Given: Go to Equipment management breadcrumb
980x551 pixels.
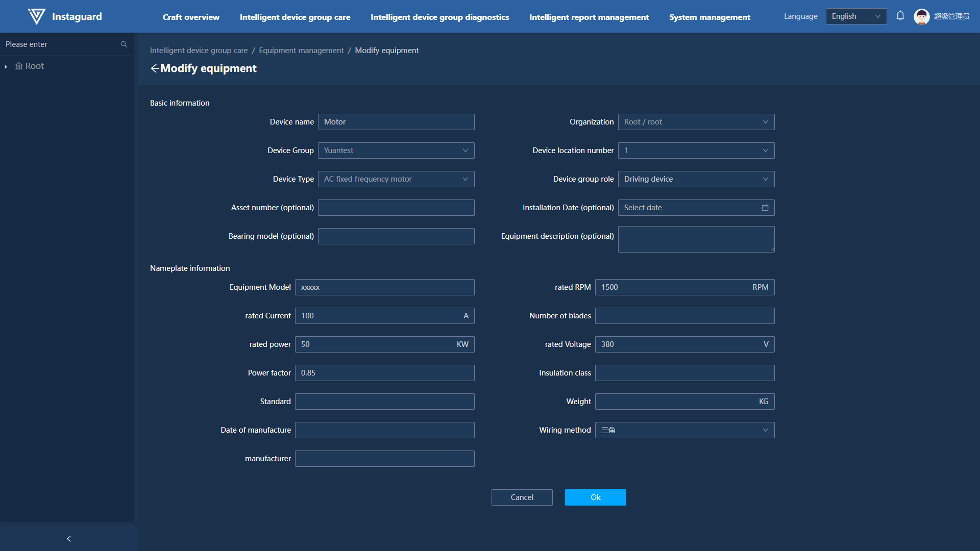Looking at the screenshot, I should (301, 51).
